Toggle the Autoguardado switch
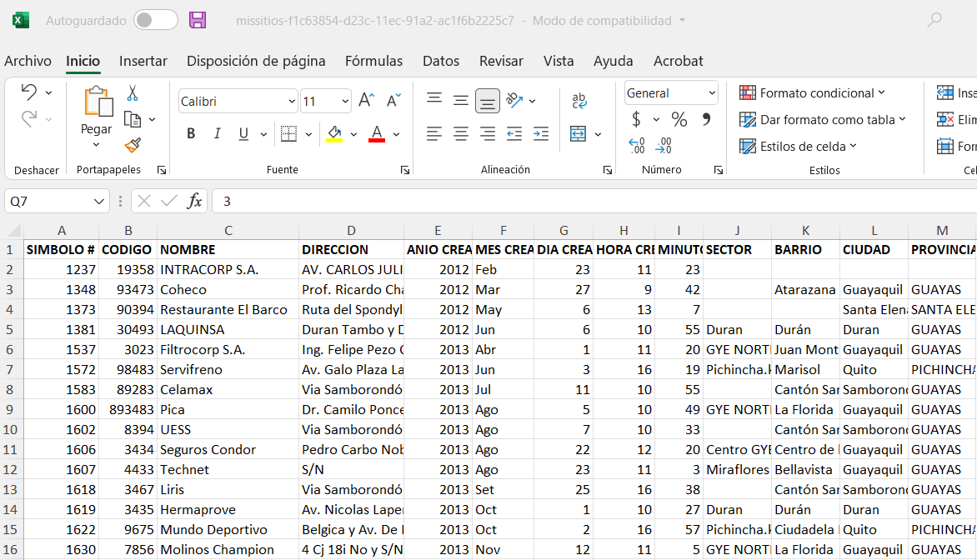The image size is (977, 560). 156,20
